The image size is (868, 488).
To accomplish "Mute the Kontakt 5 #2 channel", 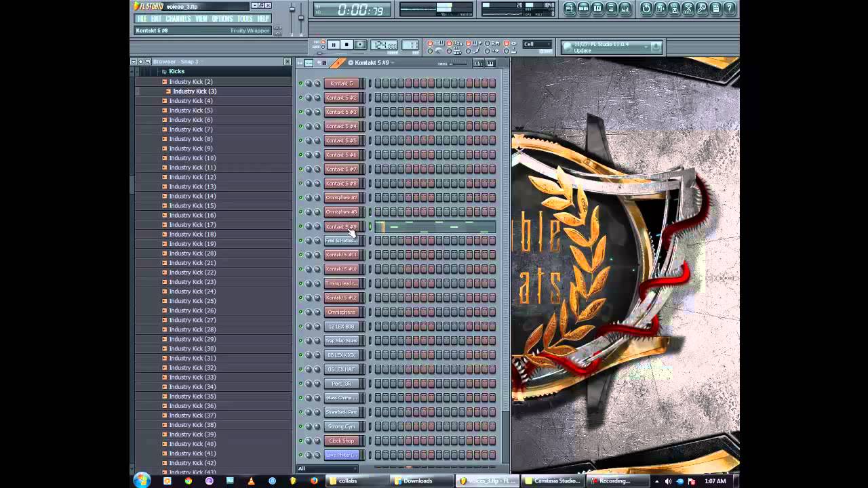I will [x=300, y=98].
